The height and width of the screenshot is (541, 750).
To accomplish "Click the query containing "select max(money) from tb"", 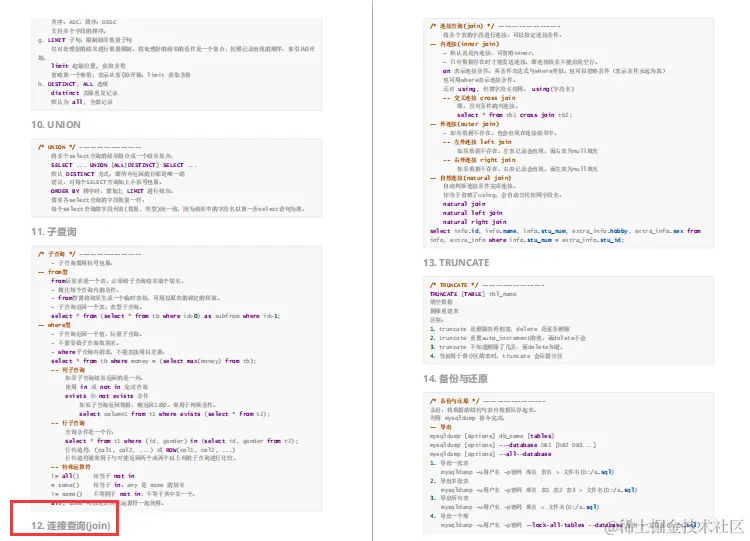I will pyautogui.click(x=153, y=361).
